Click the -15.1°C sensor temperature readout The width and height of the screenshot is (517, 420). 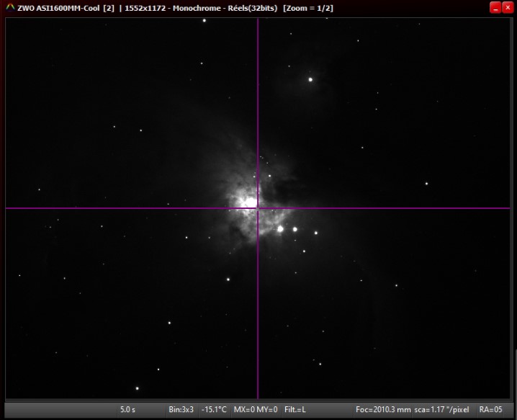click(x=214, y=409)
